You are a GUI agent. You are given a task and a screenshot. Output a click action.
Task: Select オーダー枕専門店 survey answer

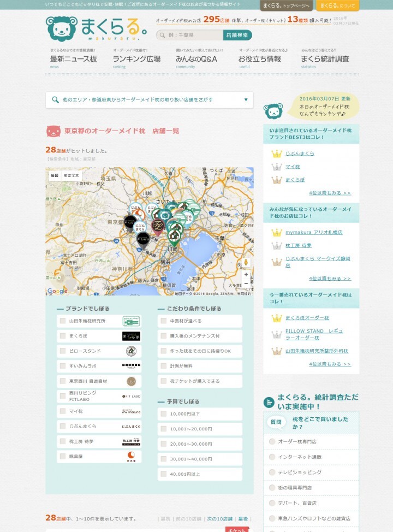[272, 441]
